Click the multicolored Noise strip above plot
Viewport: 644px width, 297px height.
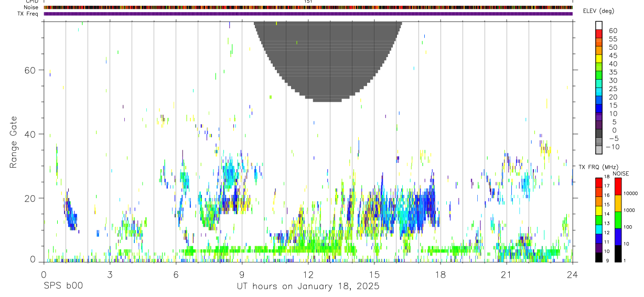[x=308, y=7]
